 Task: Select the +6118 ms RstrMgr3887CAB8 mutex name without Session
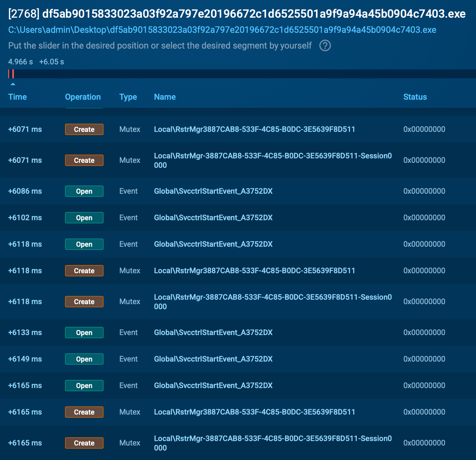pyautogui.click(x=254, y=271)
